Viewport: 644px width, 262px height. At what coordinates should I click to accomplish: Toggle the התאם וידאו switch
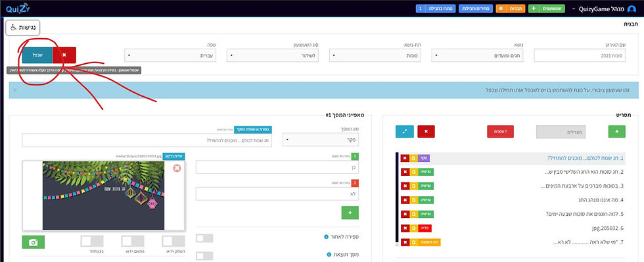[x=133, y=241]
